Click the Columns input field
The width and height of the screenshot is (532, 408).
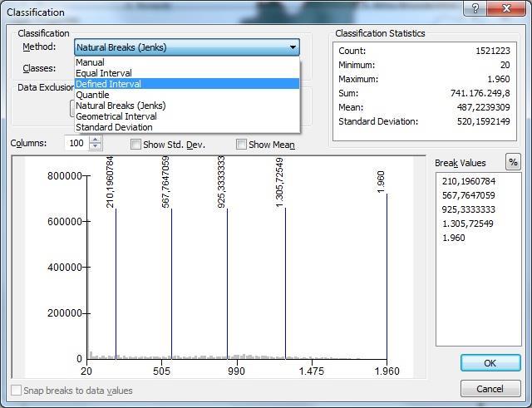pos(77,143)
